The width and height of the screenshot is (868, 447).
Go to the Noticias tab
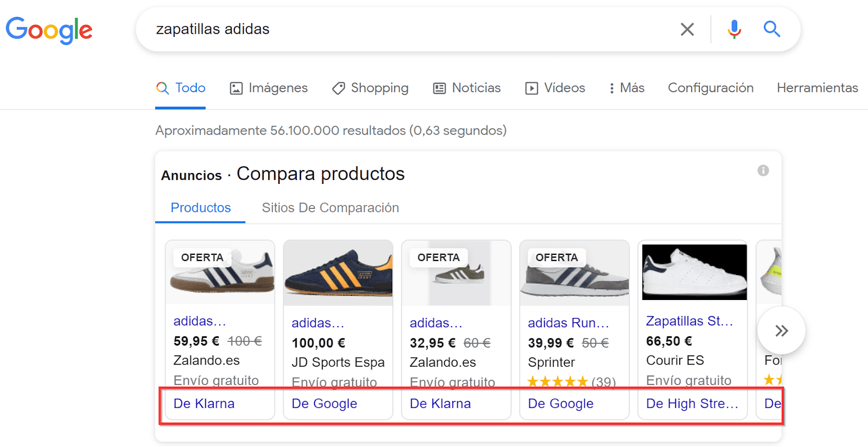(467, 88)
